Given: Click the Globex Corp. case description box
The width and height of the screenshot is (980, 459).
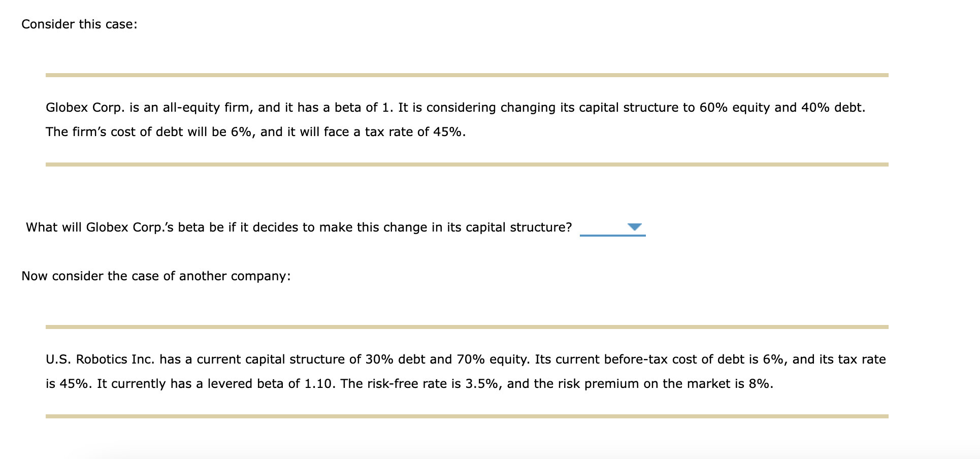Looking at the screenshot, I should tap(457, 119).
